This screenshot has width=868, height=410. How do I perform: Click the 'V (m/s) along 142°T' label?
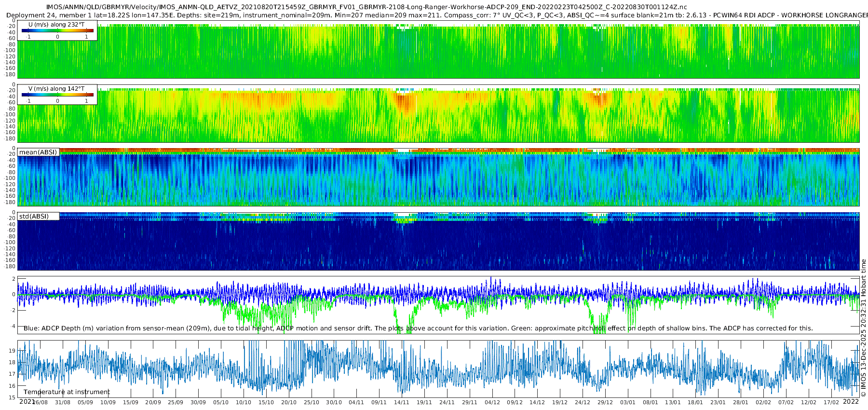click(56, 89)
